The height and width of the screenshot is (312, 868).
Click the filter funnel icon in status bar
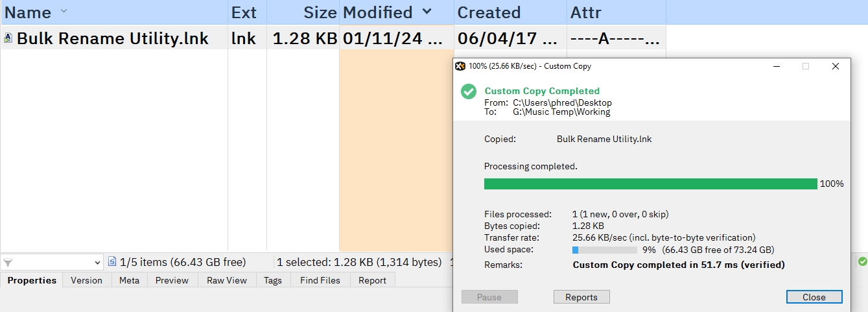8,263
